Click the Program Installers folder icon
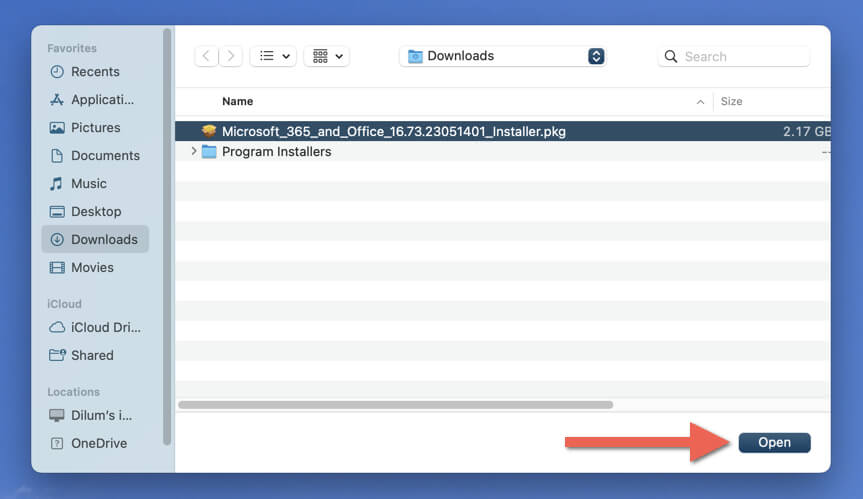Screen dimensions: 863x499 pyautogui.click(x=209, y=151)
